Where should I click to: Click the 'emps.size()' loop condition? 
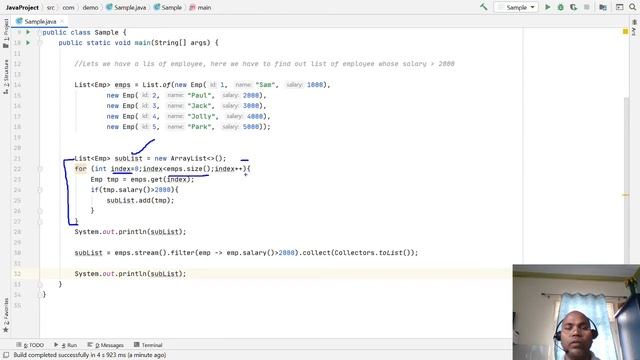pos(189,169)
